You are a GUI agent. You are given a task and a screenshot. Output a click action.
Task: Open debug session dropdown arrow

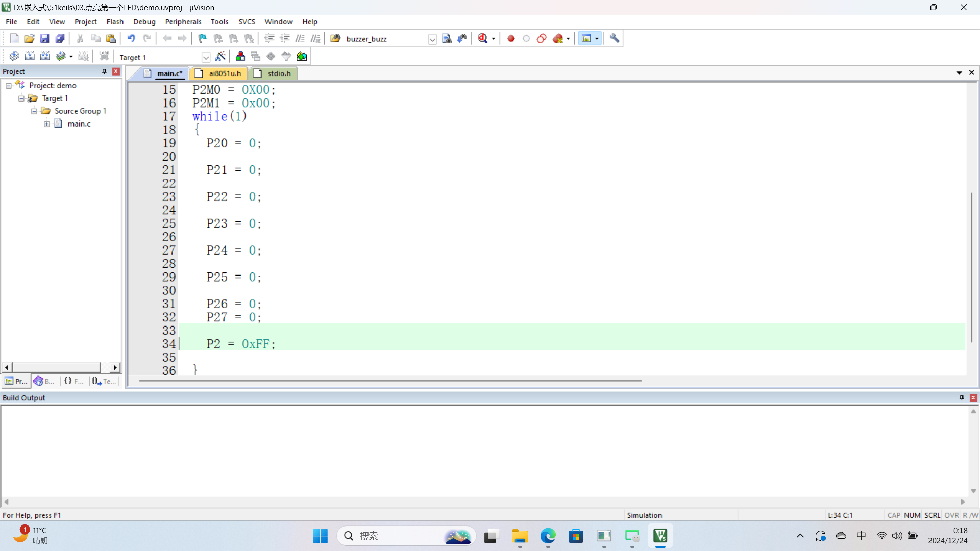point(493,39)
